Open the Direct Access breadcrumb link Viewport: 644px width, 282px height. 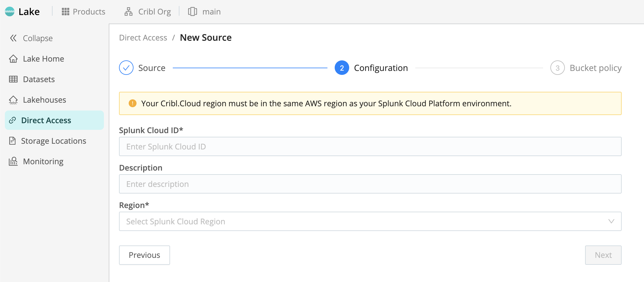143,37
